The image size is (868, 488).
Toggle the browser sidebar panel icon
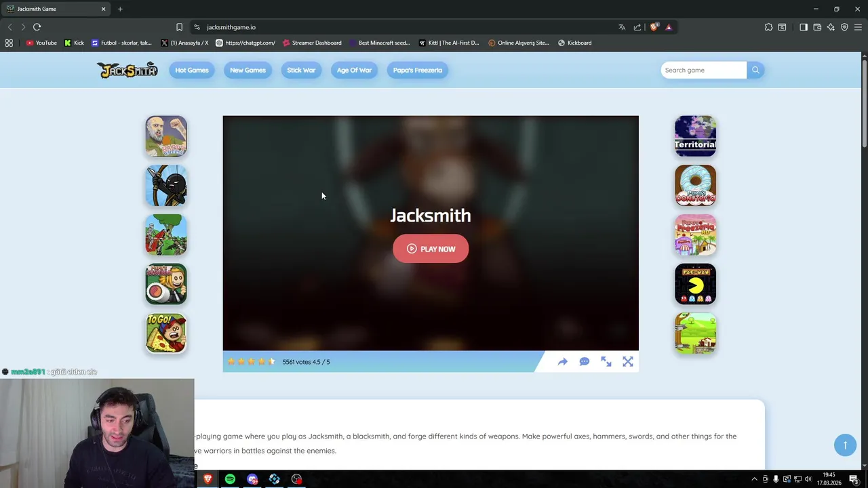point(804,27)
